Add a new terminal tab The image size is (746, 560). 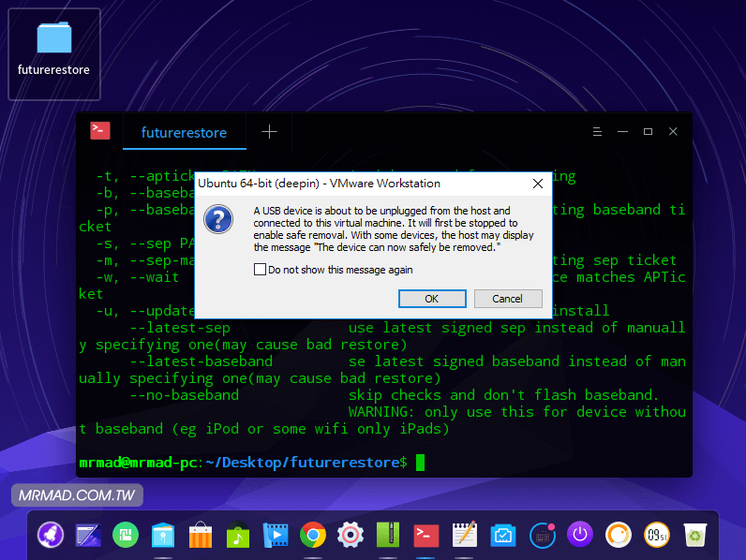tap(269, 132)
